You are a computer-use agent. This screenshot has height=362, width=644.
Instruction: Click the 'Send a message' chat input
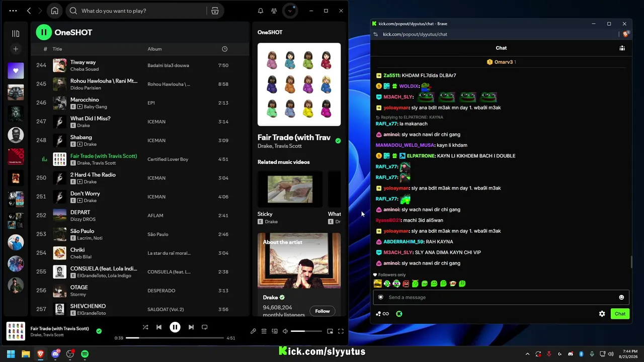coord(501,297)
